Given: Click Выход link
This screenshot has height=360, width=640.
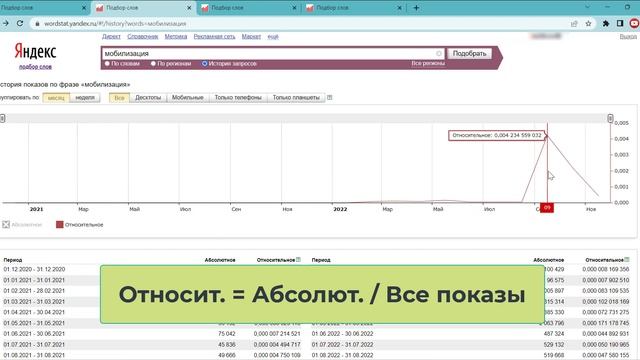Looking at the screenshot, I should pyautogui.click(x=628, y=36).
